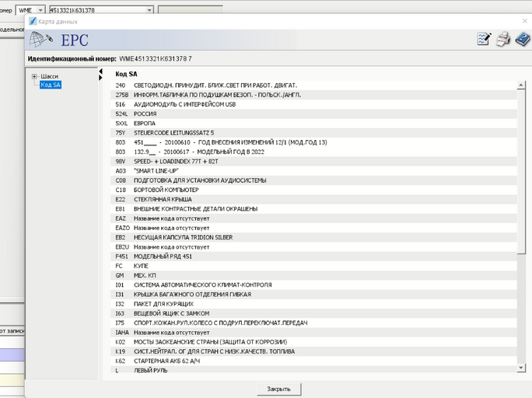Expand the Шасси tree node
The image size is (532, 398).
34,76
